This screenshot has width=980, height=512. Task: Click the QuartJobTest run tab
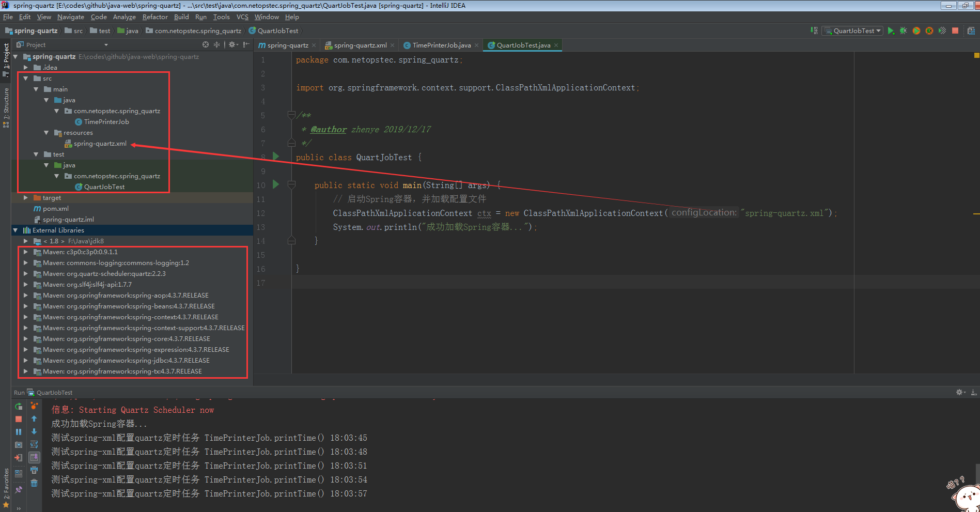(x=50, y=393)
